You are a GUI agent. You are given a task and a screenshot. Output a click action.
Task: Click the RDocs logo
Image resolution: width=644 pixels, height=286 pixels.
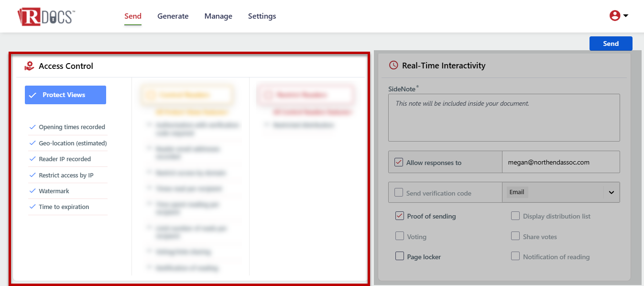46,16
